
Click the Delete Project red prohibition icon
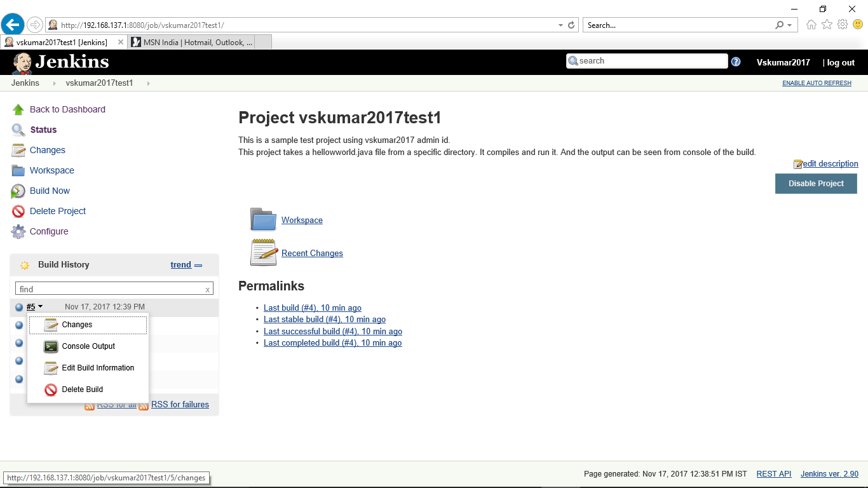18,211
